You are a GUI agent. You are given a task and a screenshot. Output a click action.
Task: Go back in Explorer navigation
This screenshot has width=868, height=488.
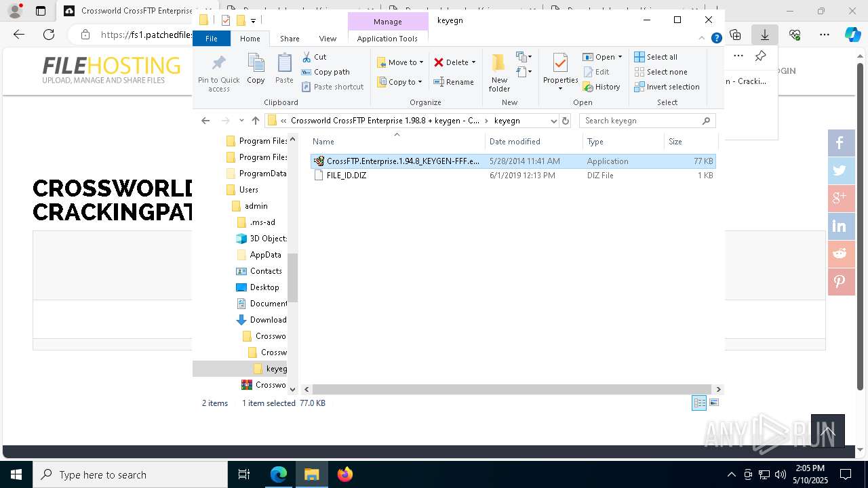coord(205,121)
